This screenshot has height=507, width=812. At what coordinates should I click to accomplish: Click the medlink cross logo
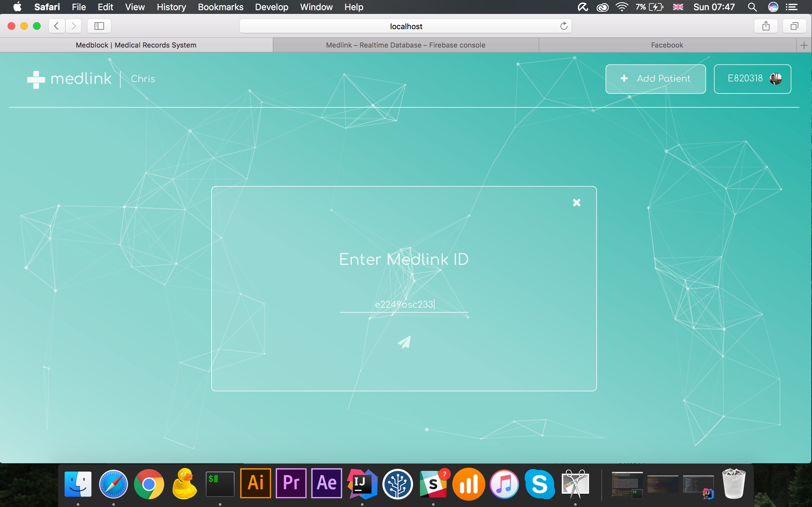[x=36, y=80]
